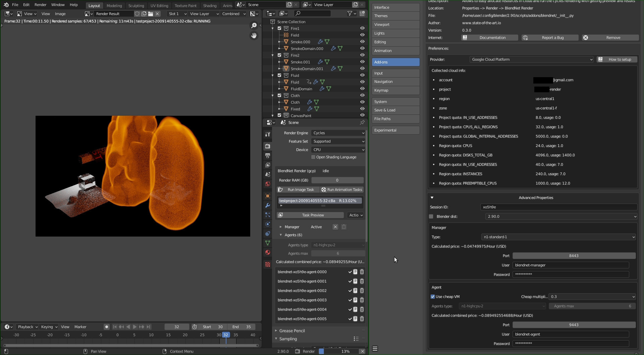Open the Tool properties tab icon
The image size is (644, 355).
(268, 134)
